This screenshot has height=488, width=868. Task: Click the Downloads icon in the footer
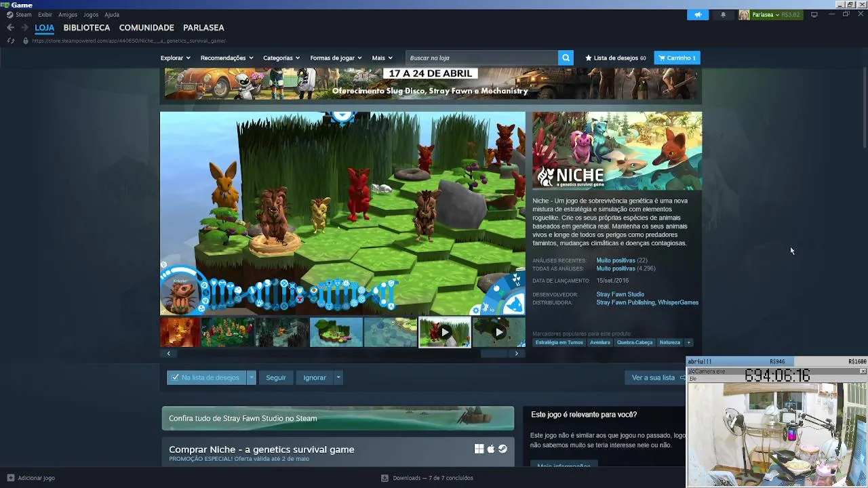click(384, 478)
